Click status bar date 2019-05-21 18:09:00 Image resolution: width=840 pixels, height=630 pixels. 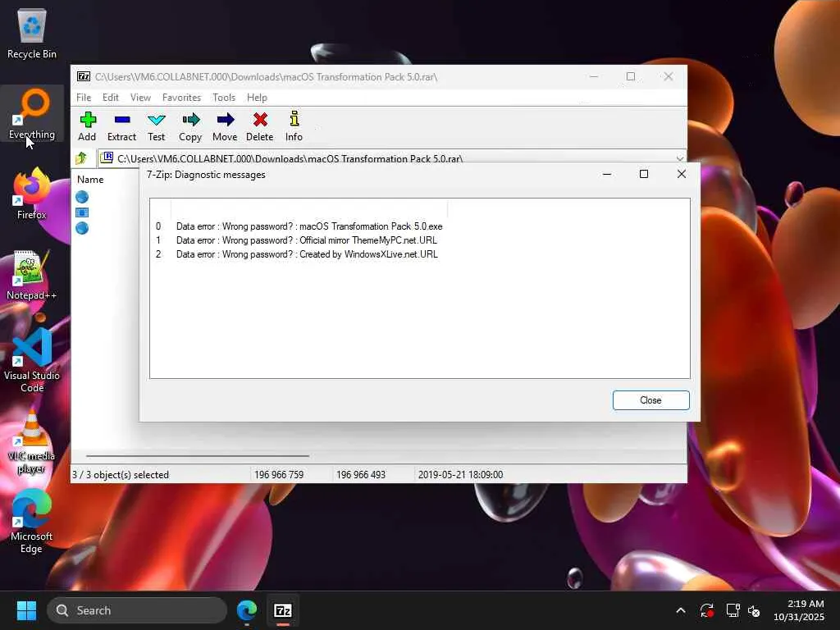(461, 475)
